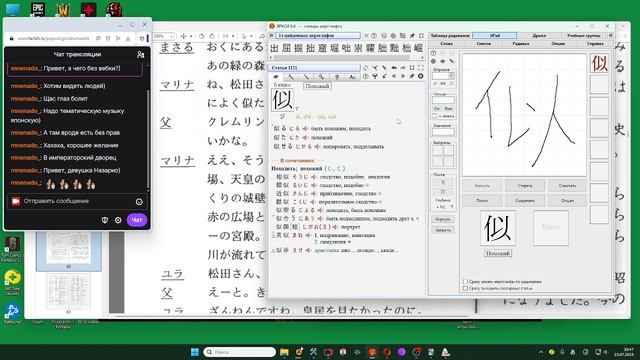The width and height of the screenshot is (640, 360).
Task: Click the Значение input field
Action: pos(443,131)
